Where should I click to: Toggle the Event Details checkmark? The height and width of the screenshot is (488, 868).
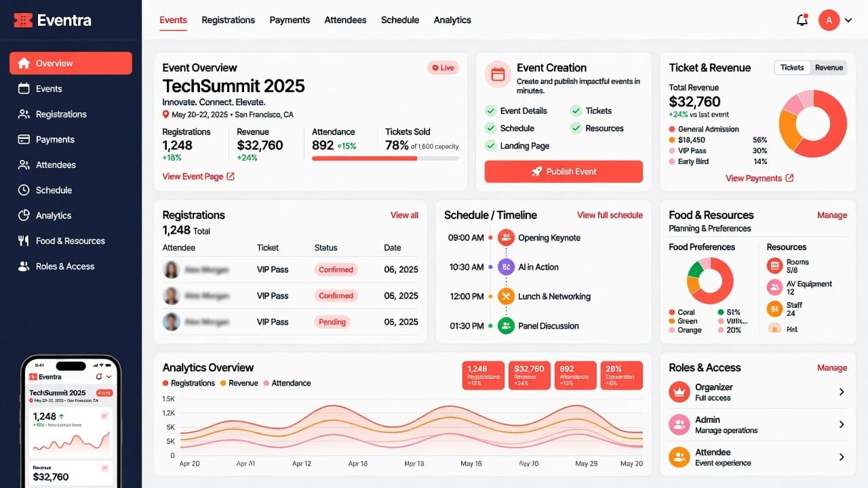click(490, 110)
